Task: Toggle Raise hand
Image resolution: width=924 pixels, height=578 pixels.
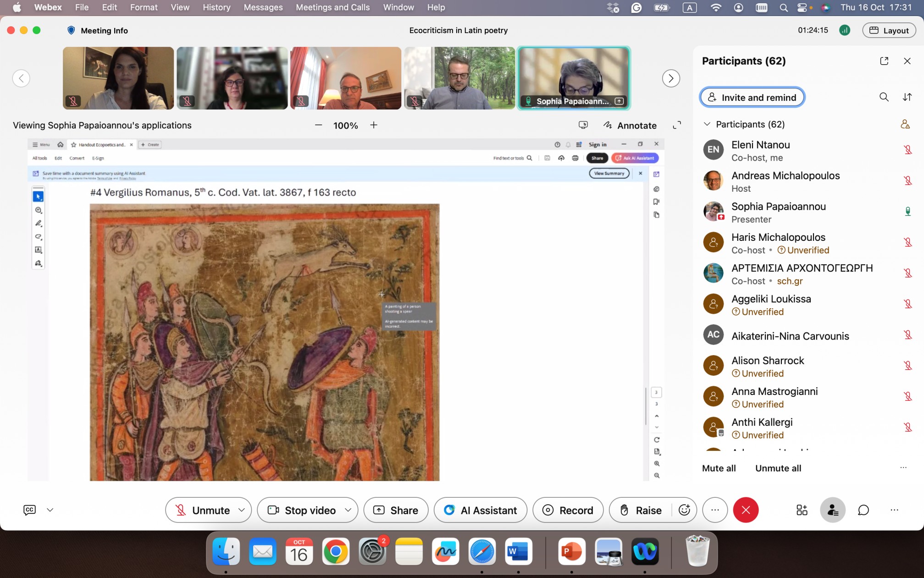Action: pos(641,510)
